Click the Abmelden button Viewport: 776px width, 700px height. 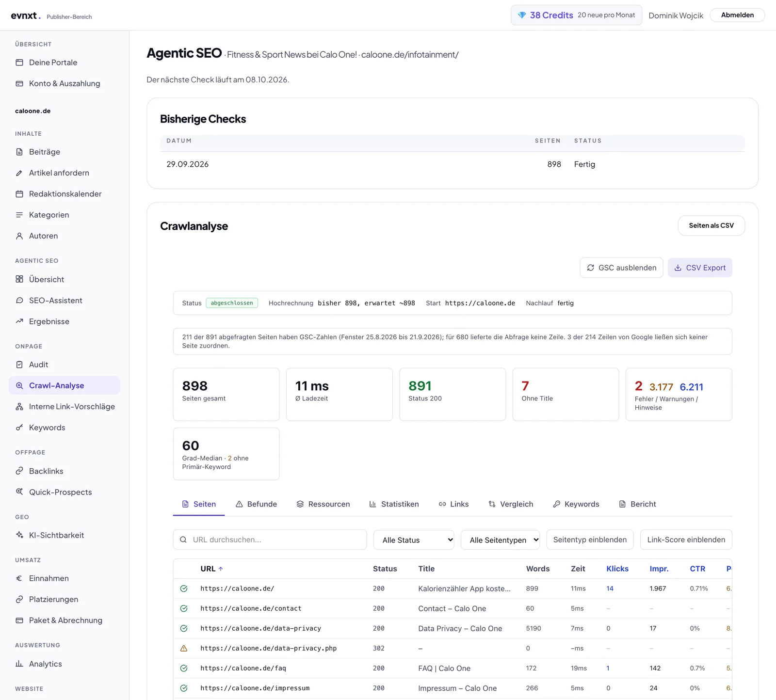(x=737, y=15)
